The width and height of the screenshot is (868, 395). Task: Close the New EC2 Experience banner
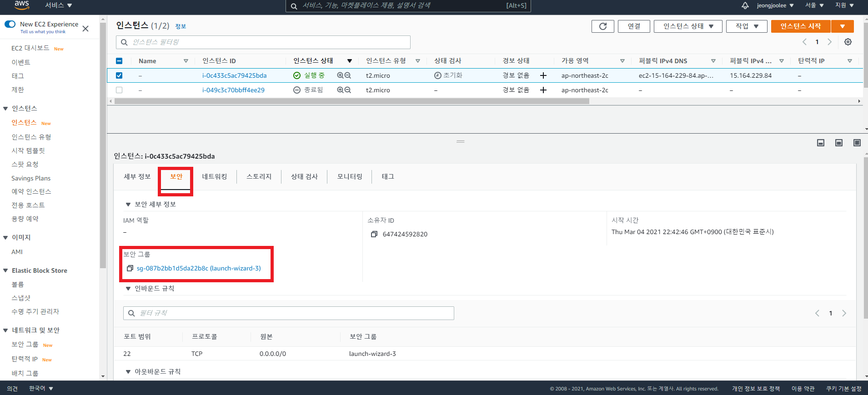(x=85, y=29)
